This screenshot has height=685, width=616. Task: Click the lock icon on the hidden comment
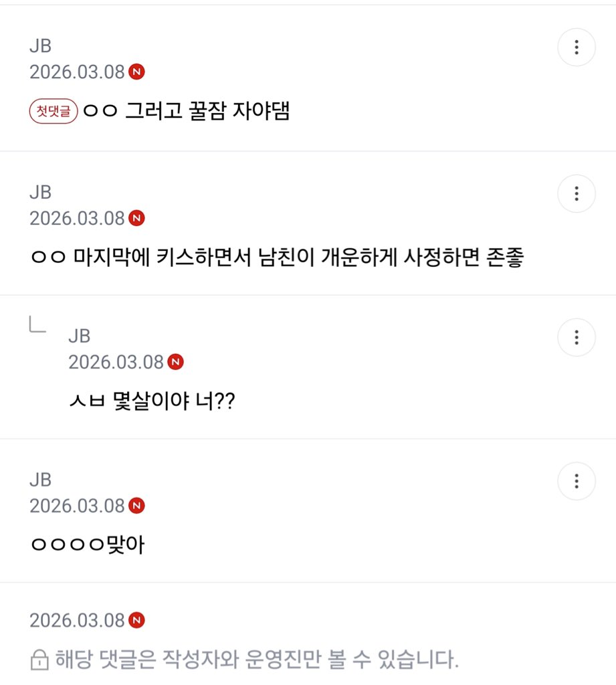click(39, 662)
